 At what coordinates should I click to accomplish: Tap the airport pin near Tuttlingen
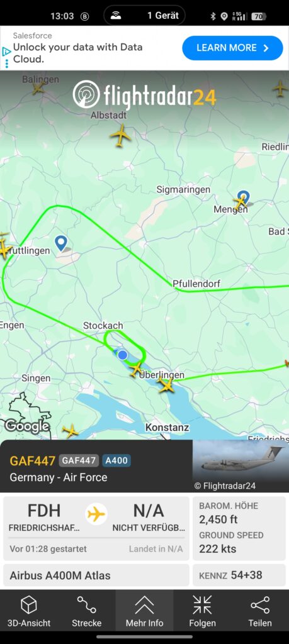61,243
